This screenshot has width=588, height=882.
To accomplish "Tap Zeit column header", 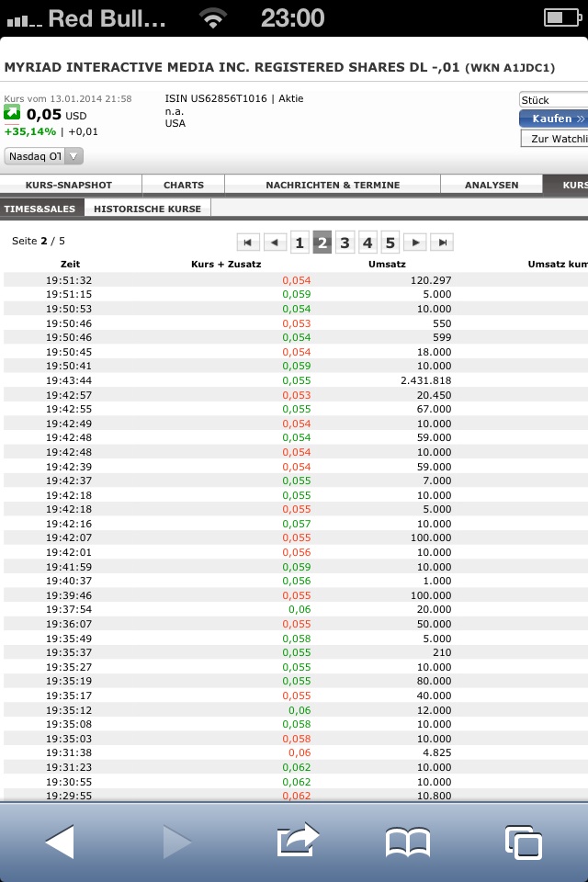I will (71, 264).
